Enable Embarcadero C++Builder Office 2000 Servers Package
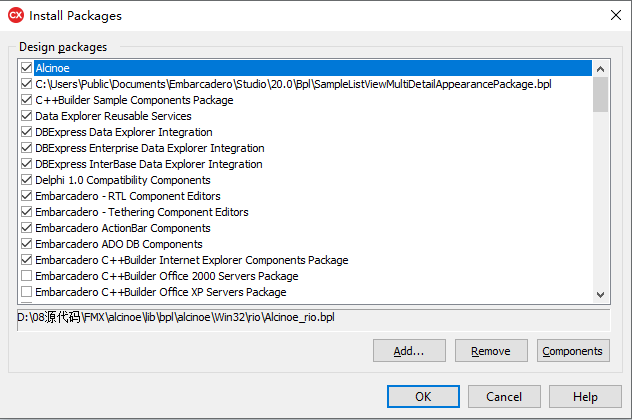632x420 pixels. (26, 276)
